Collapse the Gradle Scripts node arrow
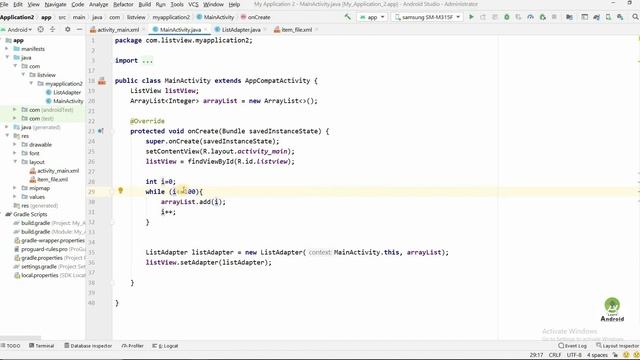This screenshot has height=360, width=640. click(x=1, y=214)
